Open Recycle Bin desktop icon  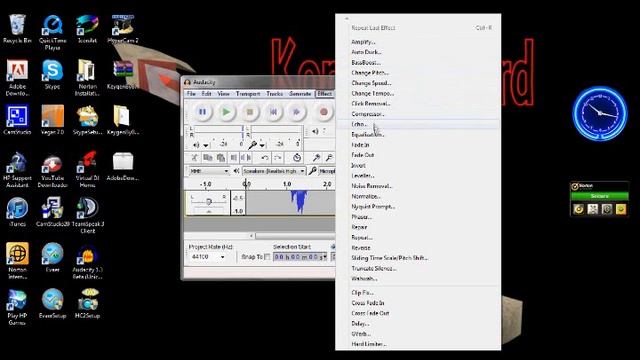(x=17, y=29)
